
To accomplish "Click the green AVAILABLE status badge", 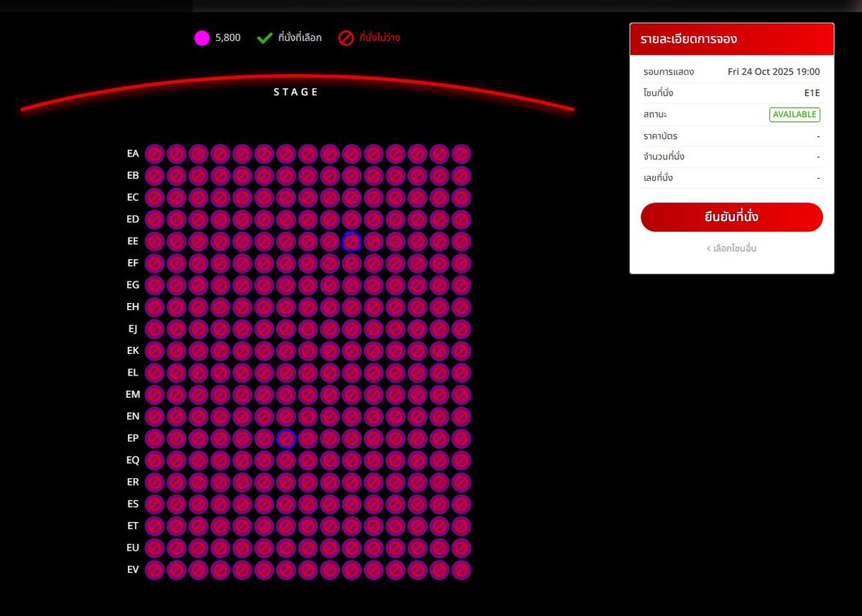I will tap(794, 115).
